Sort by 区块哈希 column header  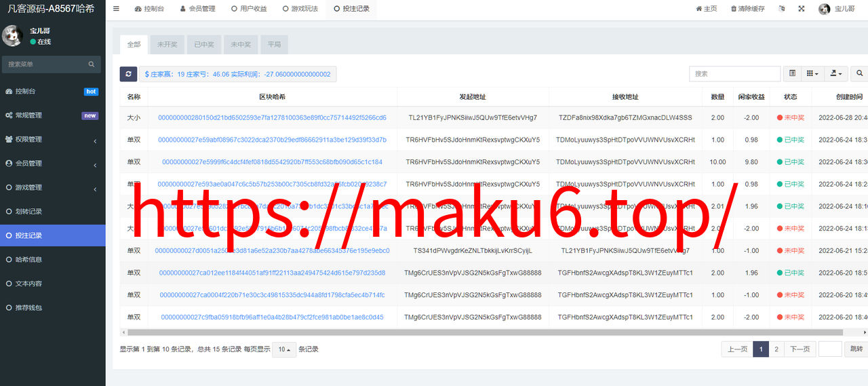[x=272, y=97]
